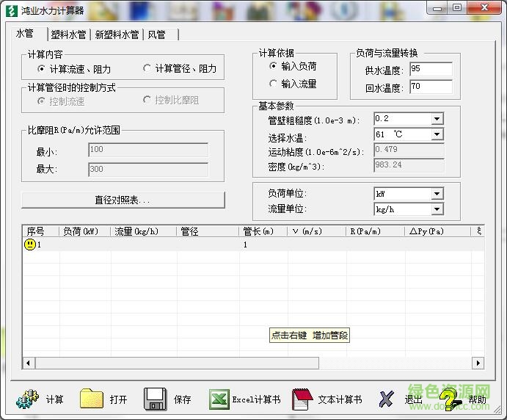The height and width of the screenshot is (420, 507).
Task: Click the 退出 exit X icon
Action: coord(387,399)
